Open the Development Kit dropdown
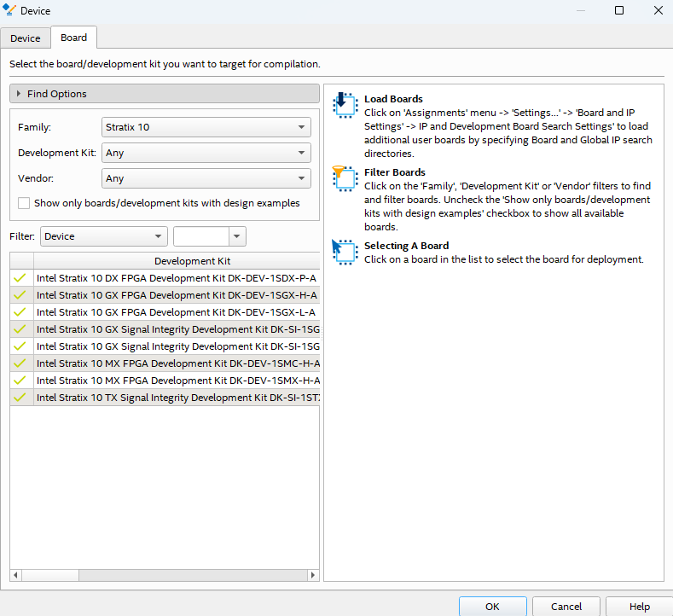Screen dimensions: 673x616 [206, 154]
